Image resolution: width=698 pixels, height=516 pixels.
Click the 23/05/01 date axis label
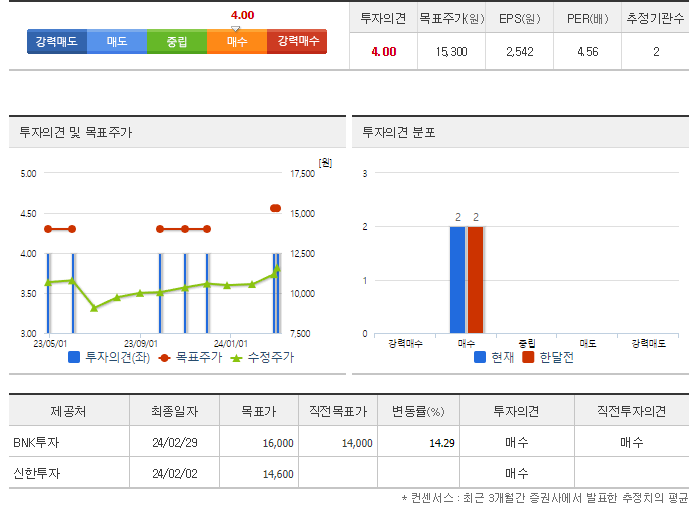(x=50, y=344)
